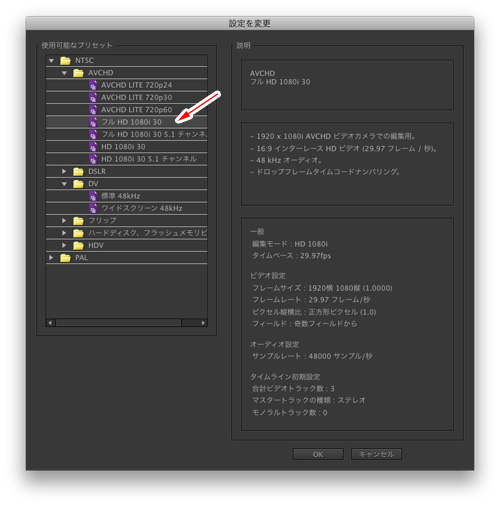Click the AVCHD folder icon
The width and height of the screenshot is (500, 506).
tap(78, 73)
